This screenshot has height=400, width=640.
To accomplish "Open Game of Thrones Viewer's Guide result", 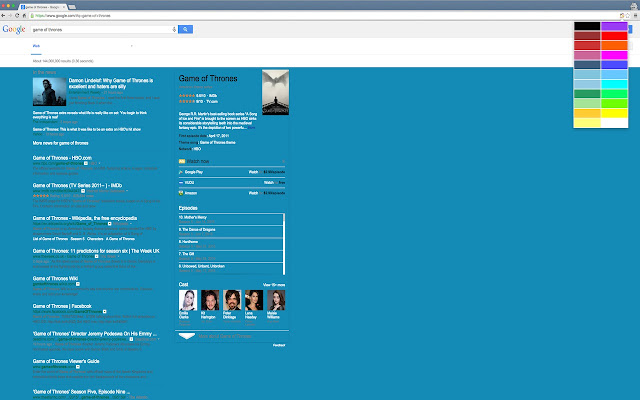I will point(66,361).
